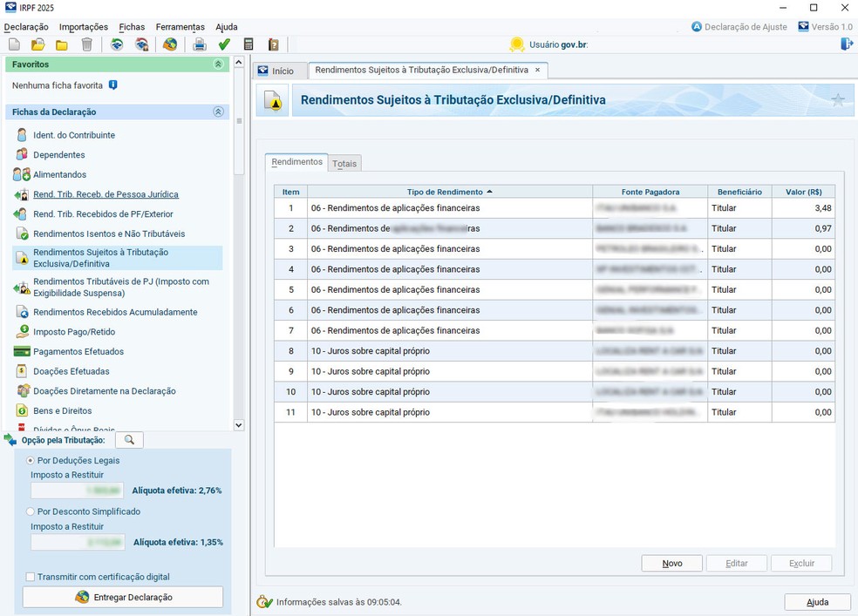
Task: Close the Rendimentos Sujeitos à Tributação tab
Action: pos(537,70)
